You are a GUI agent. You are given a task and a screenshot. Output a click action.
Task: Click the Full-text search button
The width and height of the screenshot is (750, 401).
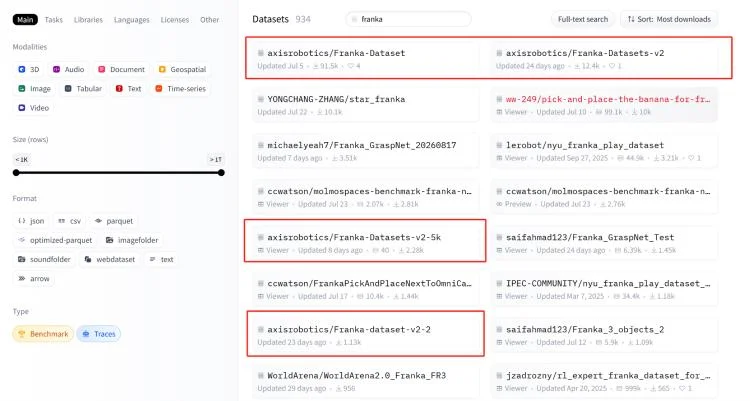point(583,19)
